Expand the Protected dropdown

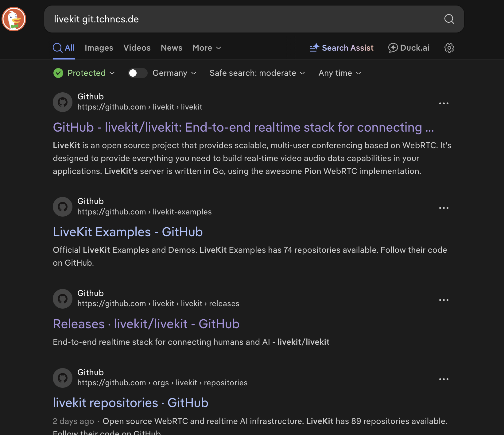tap(84, 73)
